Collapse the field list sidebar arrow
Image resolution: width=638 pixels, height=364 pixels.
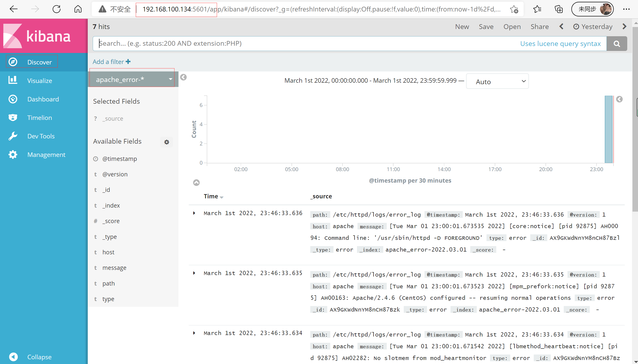(183, 77)
